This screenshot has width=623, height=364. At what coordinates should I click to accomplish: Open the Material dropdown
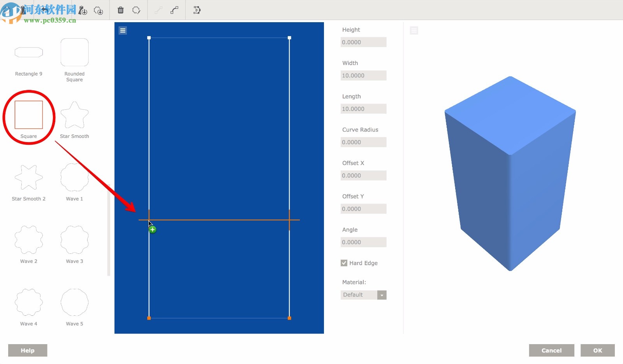point(382,295)
